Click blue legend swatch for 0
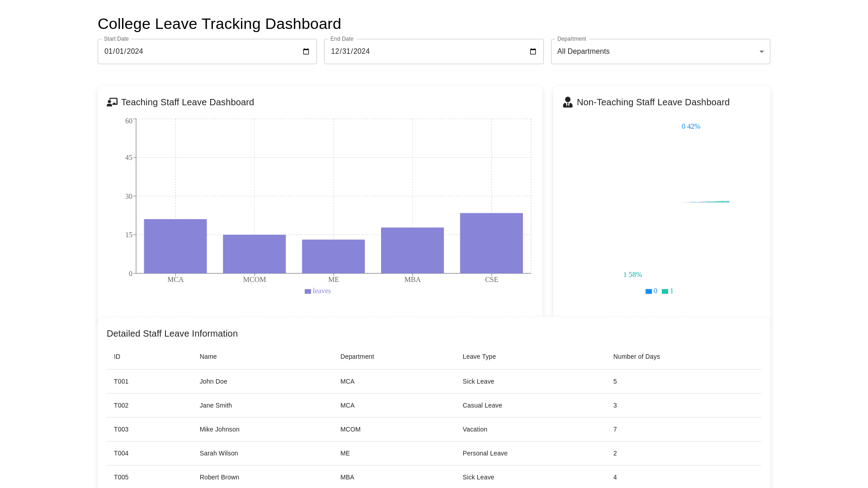868x488 pixels. pos(649,291)
